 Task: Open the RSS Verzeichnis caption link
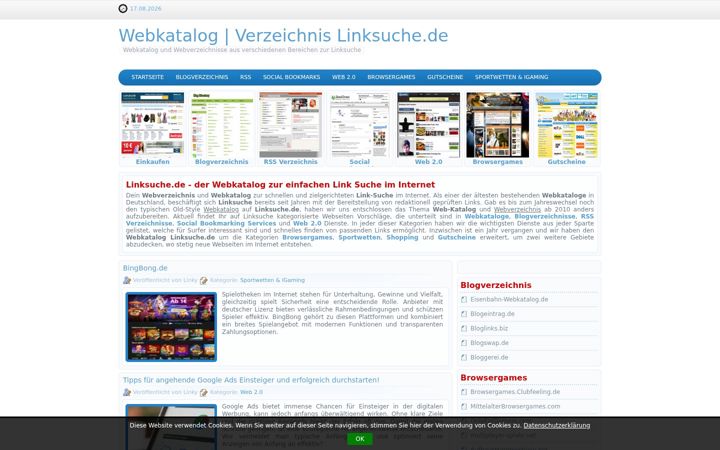(x=290, y=162)
